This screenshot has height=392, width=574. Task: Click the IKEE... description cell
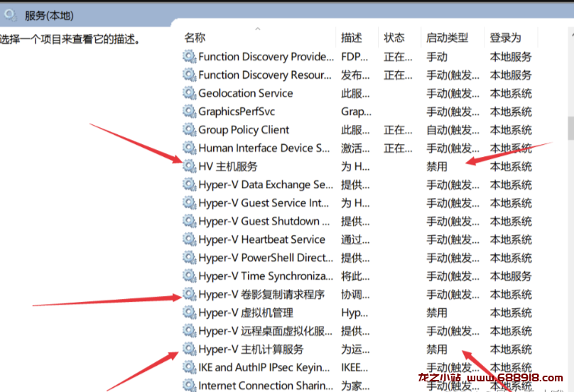(x=354, y=367)
